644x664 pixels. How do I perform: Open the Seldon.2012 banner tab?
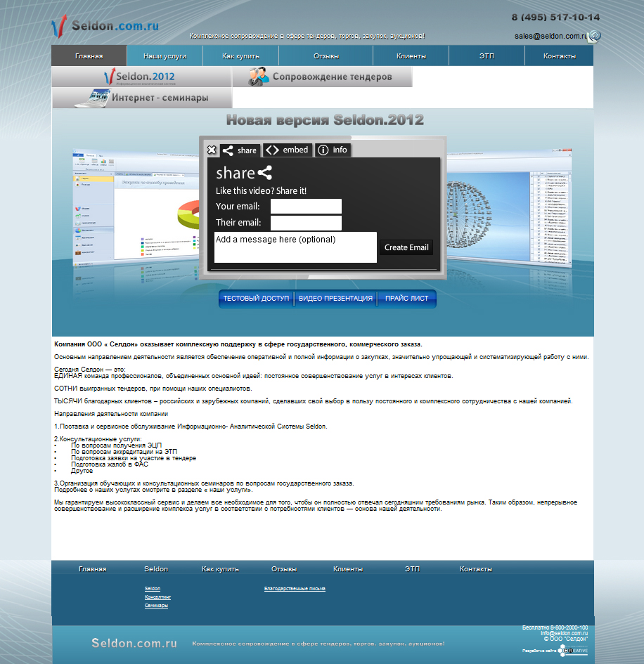pyautogui.click(x=141, y=77)
